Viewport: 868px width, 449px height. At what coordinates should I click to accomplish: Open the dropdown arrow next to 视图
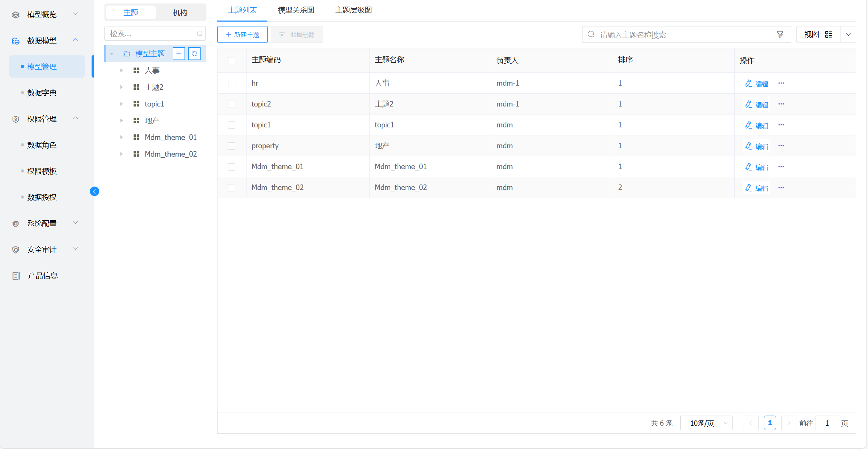click(x=848, y=34)
